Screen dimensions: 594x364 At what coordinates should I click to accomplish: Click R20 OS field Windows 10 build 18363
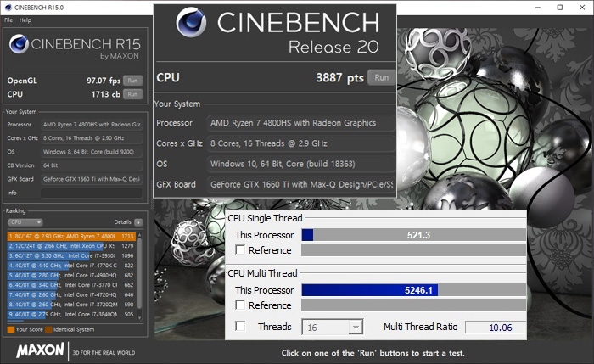[x=300, y=164]
